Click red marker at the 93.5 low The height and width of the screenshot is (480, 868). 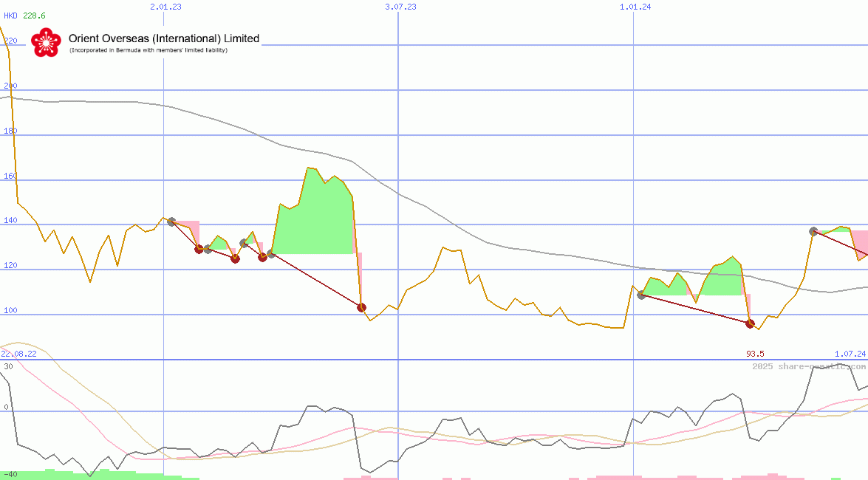pyautogui.click(x=750, y=324)
